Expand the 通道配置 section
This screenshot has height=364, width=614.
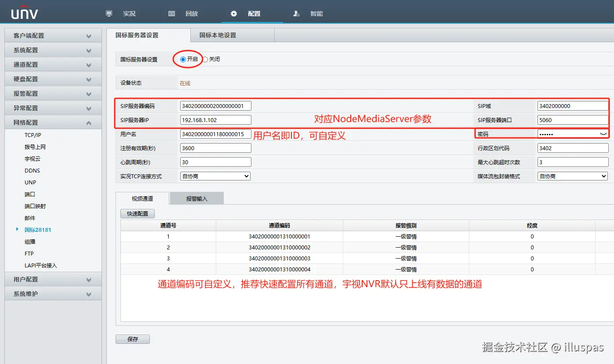tap(53, 65)
